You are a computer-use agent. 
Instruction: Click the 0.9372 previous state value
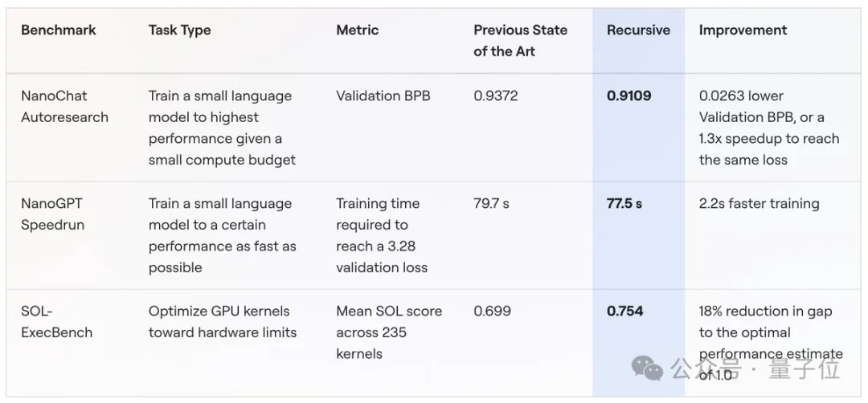point(496,96)
